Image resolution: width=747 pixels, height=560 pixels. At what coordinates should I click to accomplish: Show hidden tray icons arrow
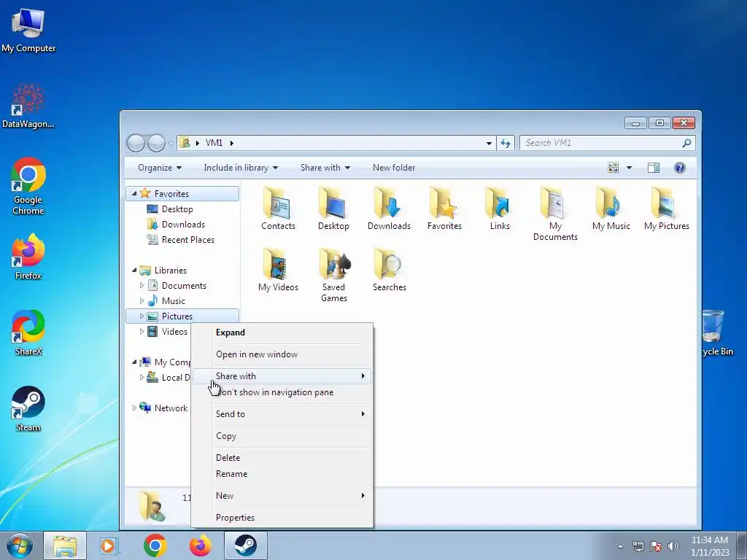coord(620,546)
